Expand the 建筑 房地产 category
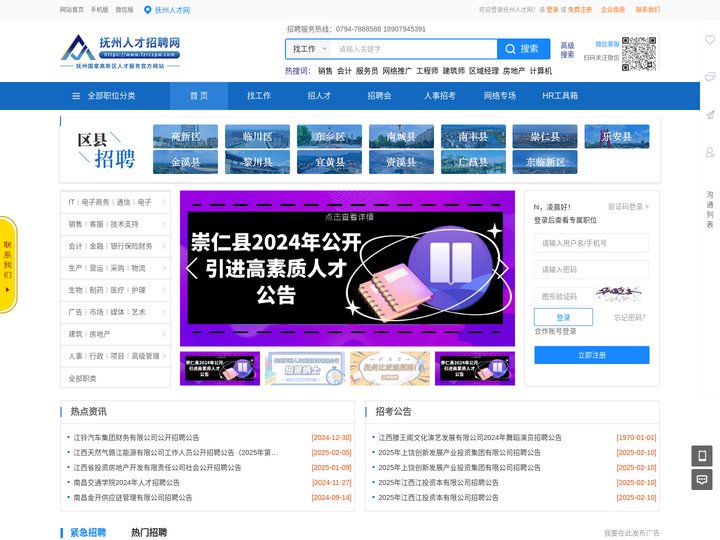 (x=115, y=334)
